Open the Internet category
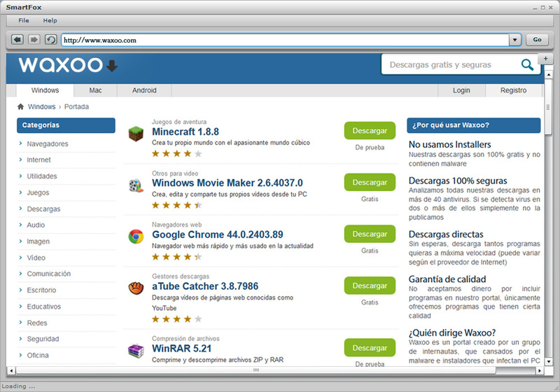This screenshot has height=392, width=560. click(39, 160)
